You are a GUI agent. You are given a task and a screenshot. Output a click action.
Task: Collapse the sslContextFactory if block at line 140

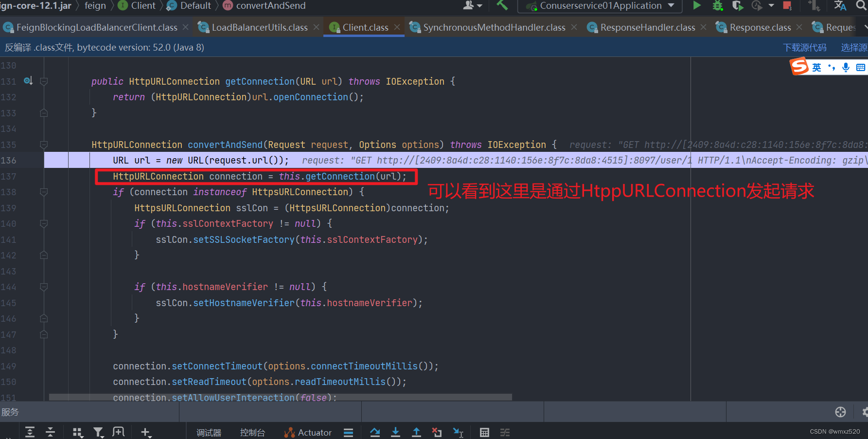pyautogui.click(x=44, y=223)
